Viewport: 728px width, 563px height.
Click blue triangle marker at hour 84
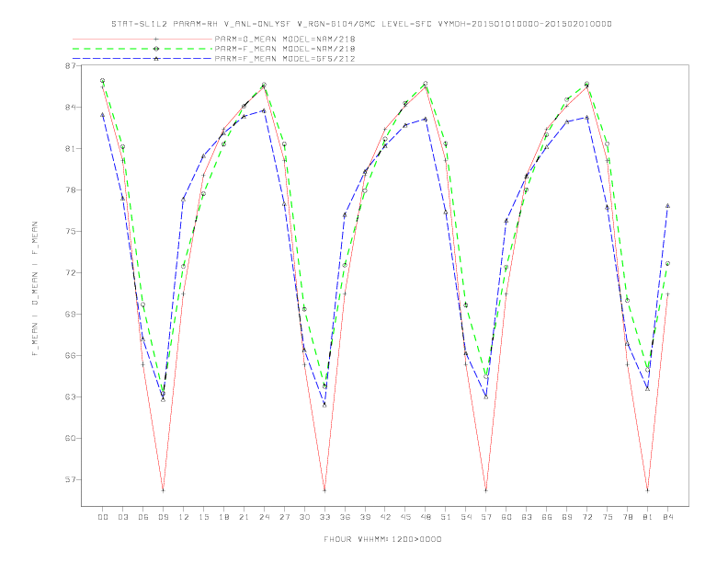[667, 205]
